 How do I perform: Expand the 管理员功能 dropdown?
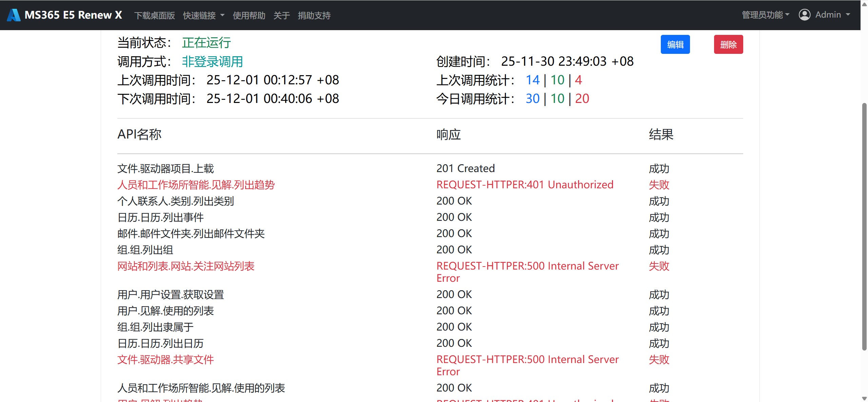tap(766, 15)
